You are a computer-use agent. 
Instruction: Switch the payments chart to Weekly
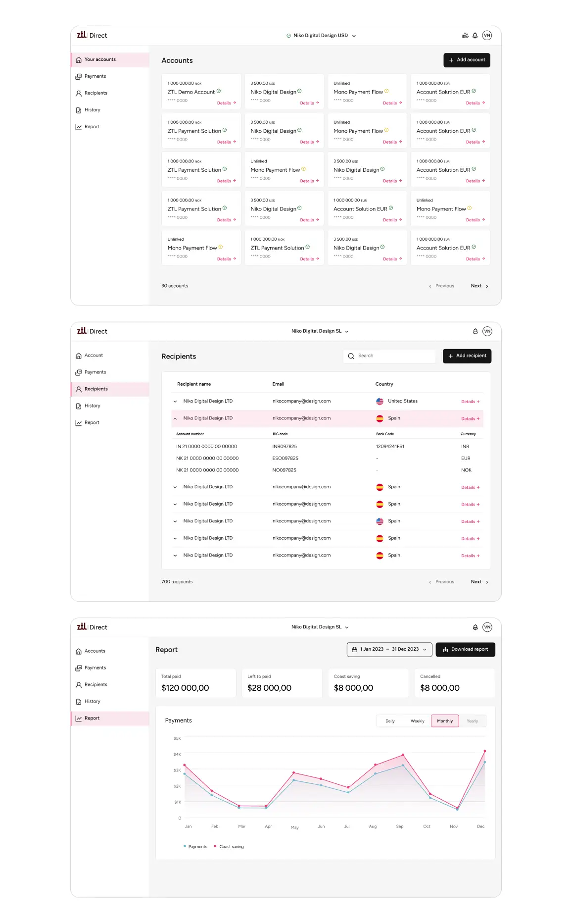coord(417,721)
